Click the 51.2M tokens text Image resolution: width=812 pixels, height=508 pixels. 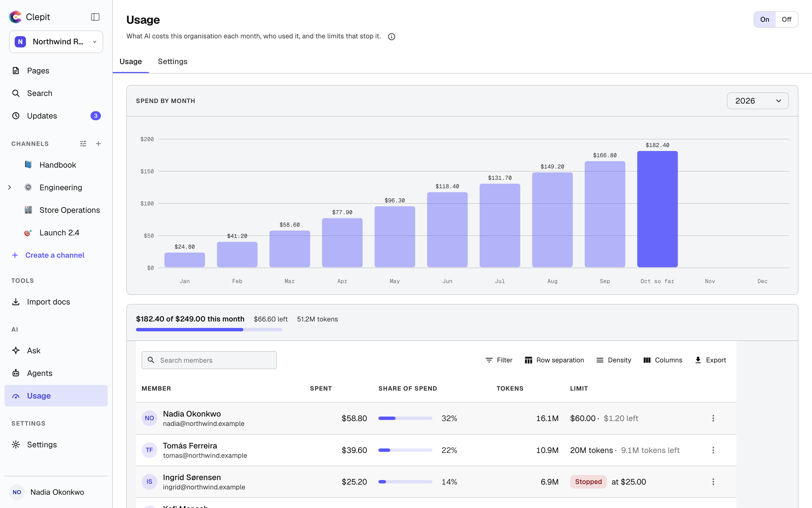tap(317, 319)
